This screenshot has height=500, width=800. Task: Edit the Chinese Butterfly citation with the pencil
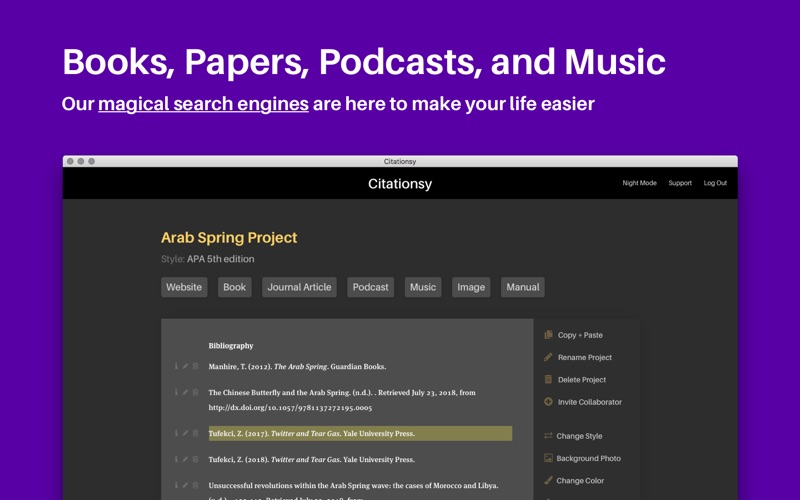point(185,392)
